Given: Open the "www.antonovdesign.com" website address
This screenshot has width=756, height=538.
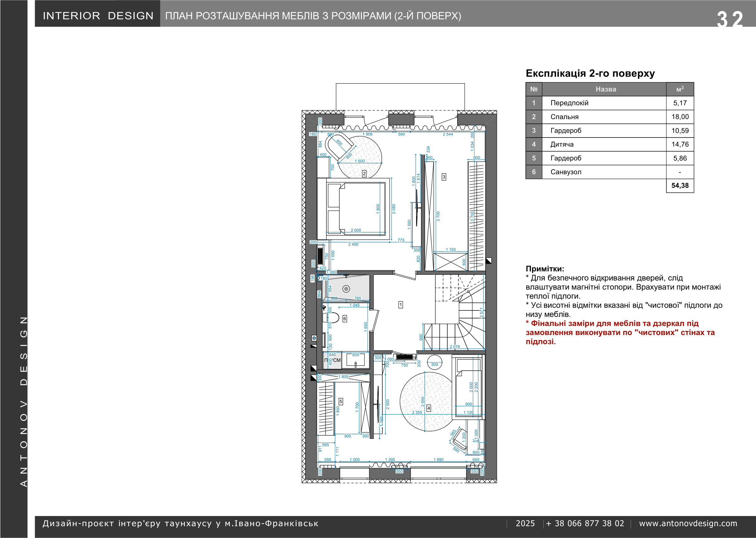Looking at the screenshot, I should pyautogui.click(x=688, y=523).
